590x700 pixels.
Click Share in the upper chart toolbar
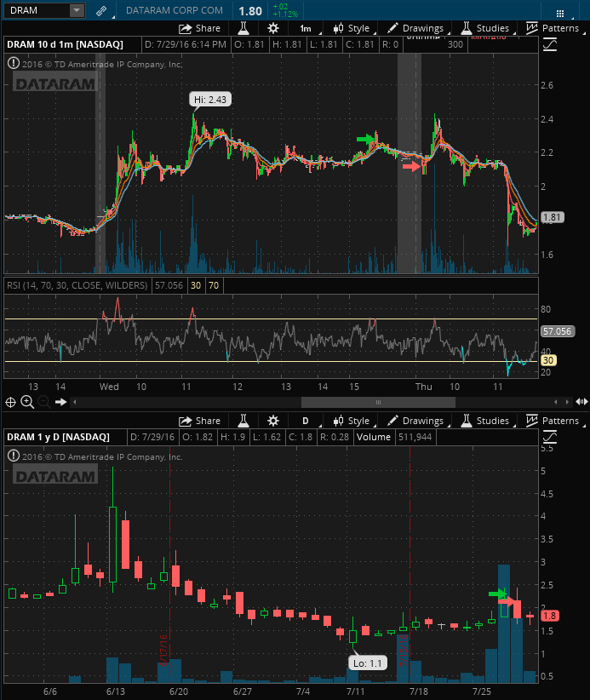[x=199, y=28]
